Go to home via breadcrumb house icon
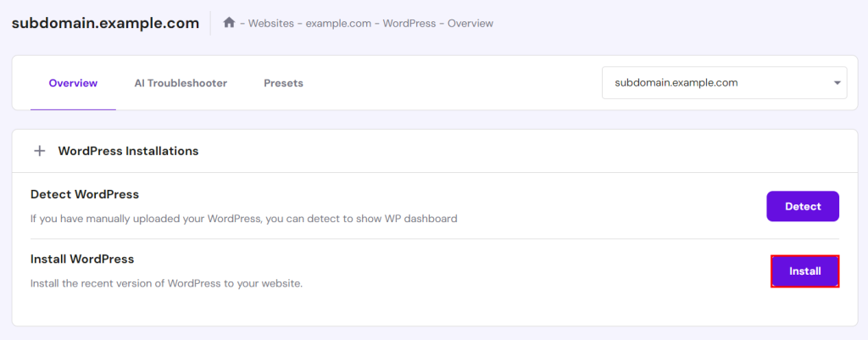This screenshot has width=868, height=340. 229,23
